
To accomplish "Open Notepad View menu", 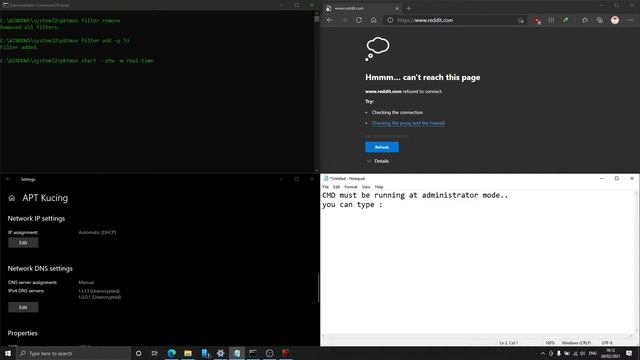I will tap(366, 187).
